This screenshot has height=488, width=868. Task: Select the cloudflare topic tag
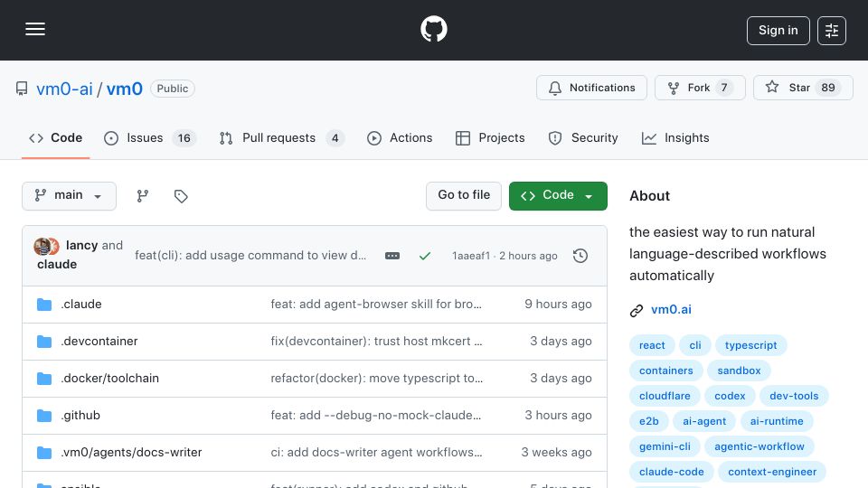(x=665, y=396)
